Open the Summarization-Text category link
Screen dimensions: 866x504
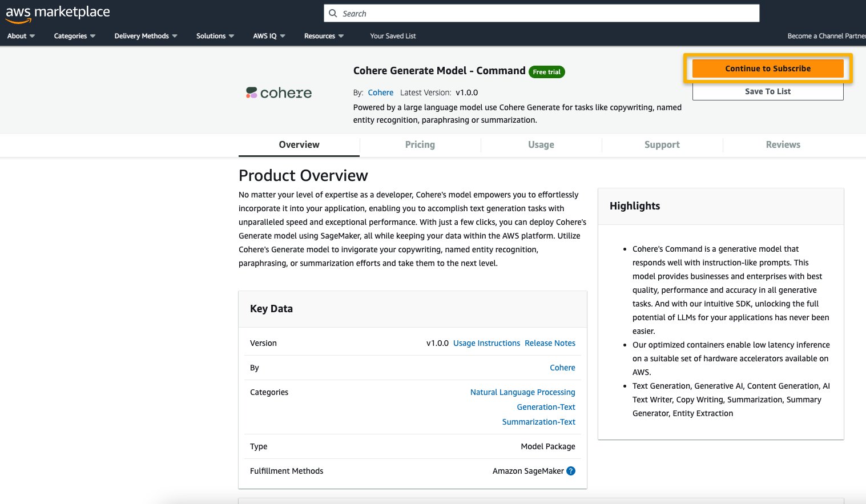538,422
